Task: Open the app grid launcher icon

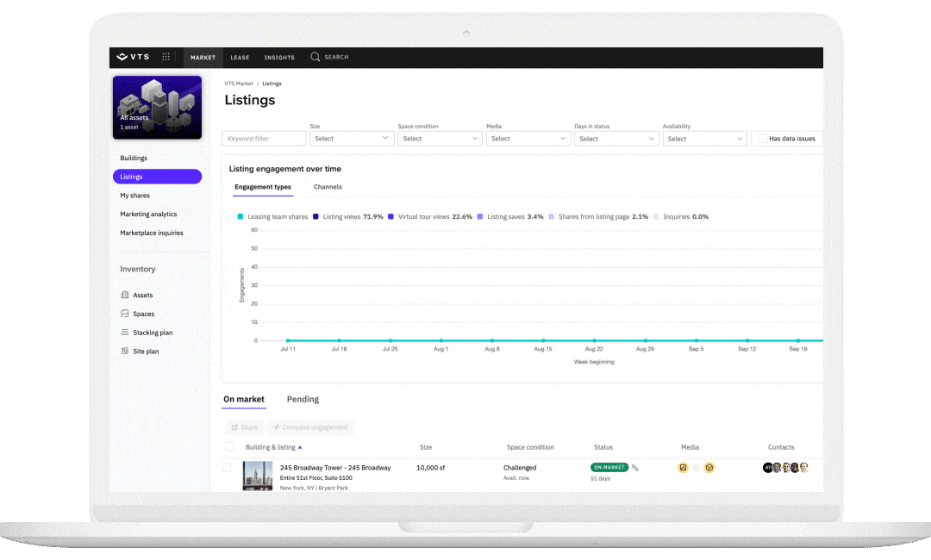Action: point(166,57)
